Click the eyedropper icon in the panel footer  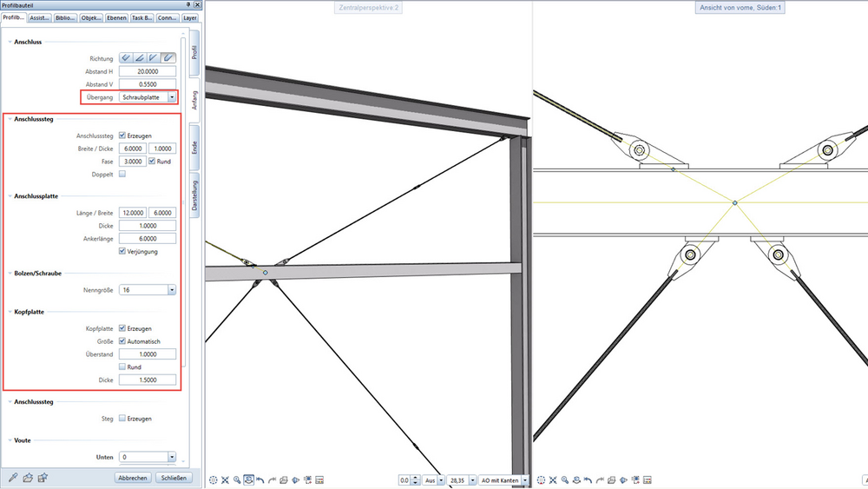13,478
